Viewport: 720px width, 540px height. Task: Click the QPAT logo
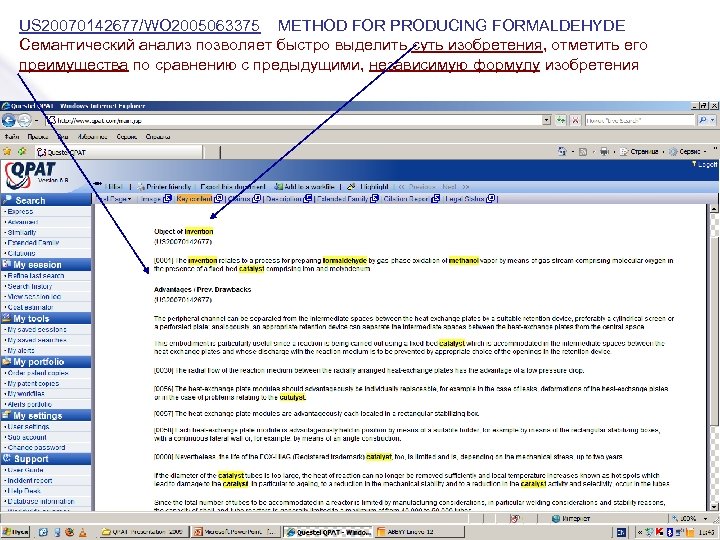pyautogui.click(x=30, y=175)
